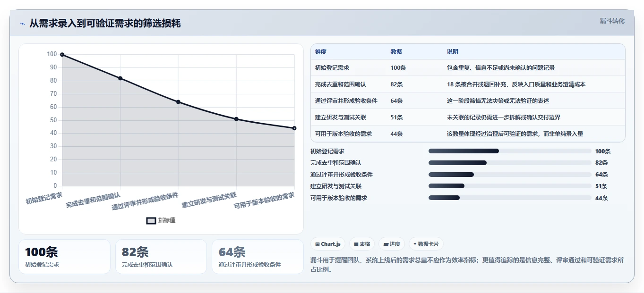644x293 pixels.
Task: Click the 64条 value at the end of the progress bar
Action: tap(601, 175)
